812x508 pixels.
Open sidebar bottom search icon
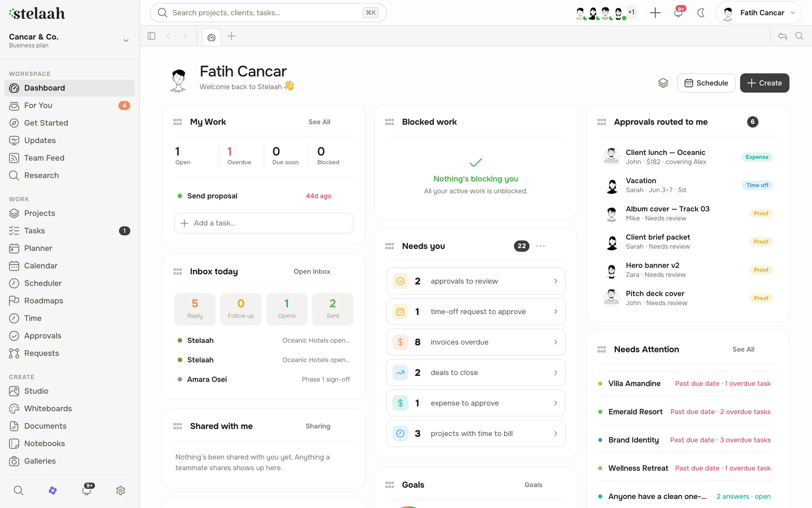point(19,491)
